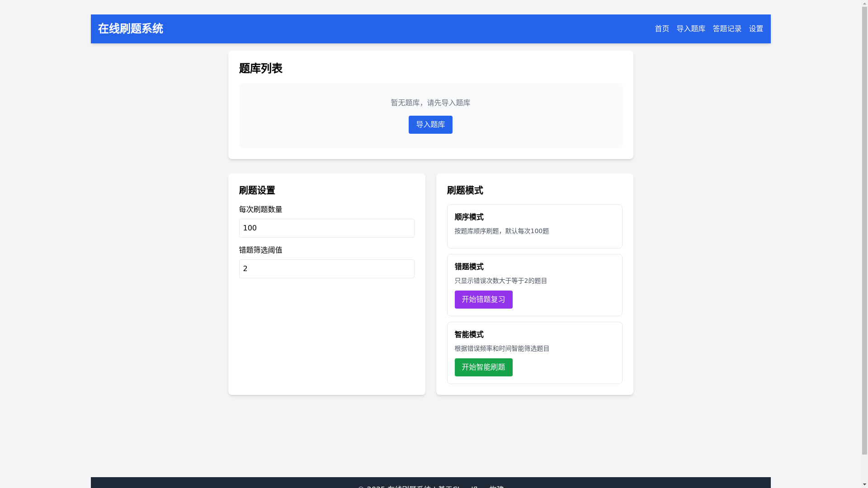The height and width of the screenshot is (488, 868).
Task: Open the 设置 navigation link
Action: click(x=756, y=29)
